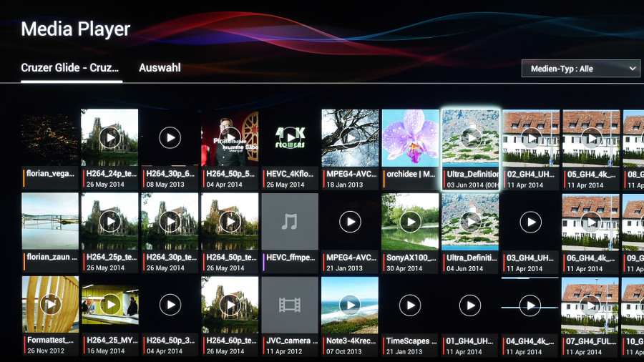Screen dimensions: 644x362
Task: Play the H264_25_MY video
Action: tap(110, 305)
